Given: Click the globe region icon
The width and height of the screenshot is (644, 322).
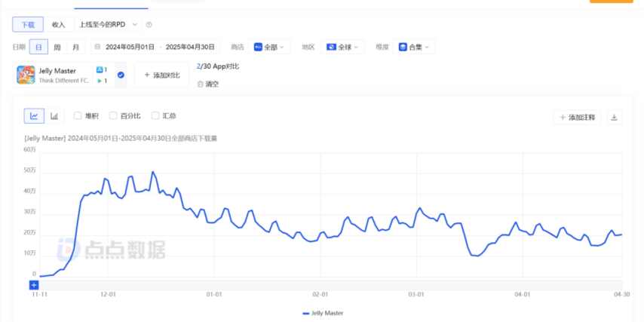Looking at the screenshot, I should [331, 47].
